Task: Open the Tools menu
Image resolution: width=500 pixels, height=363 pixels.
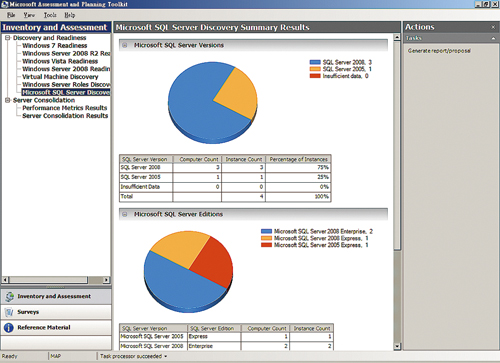Action: tap(50, 15)
